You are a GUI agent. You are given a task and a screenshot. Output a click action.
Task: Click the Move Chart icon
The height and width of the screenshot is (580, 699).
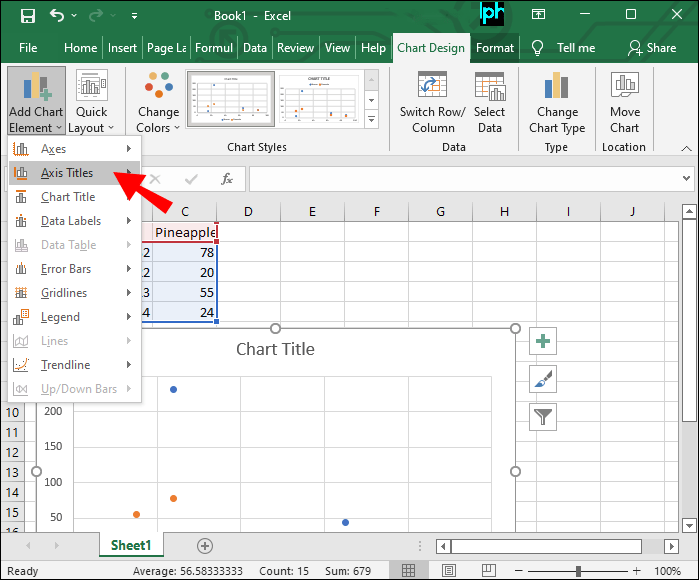click(x=625, y=103)
